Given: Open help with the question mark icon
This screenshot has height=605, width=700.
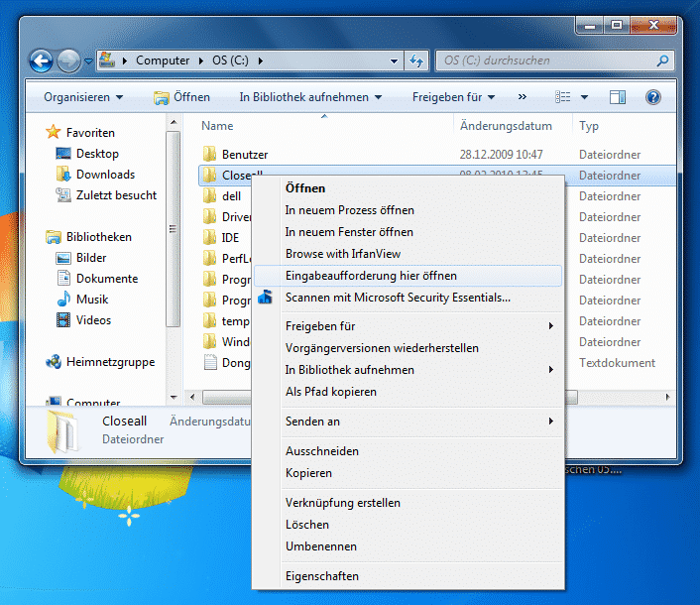Looking at the screenshot, I should [x=652, y=97].
